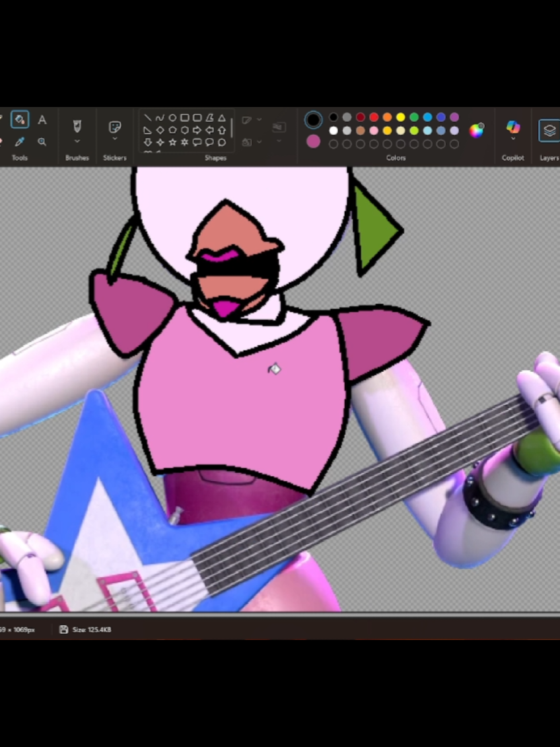Open the Edit colors wheel
This screenshot has height=747, width=560.
pos(477,130)
